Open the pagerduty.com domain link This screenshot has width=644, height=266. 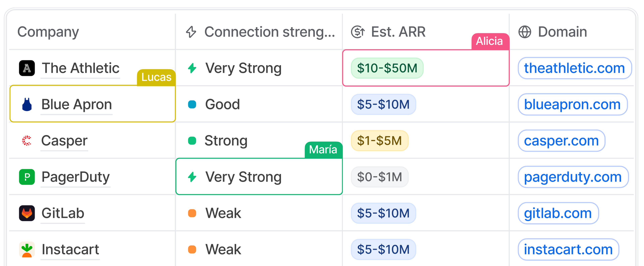[x=573, y=177]
